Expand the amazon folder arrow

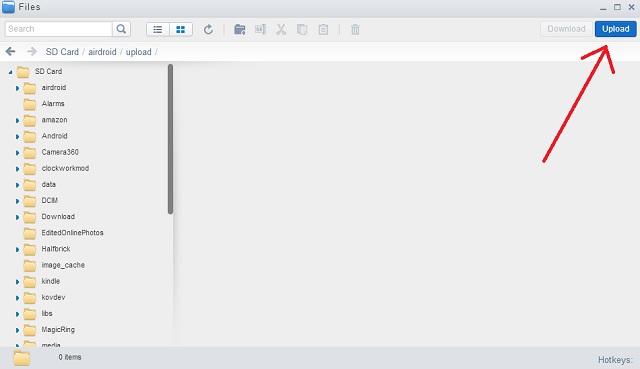pos(18,120)
